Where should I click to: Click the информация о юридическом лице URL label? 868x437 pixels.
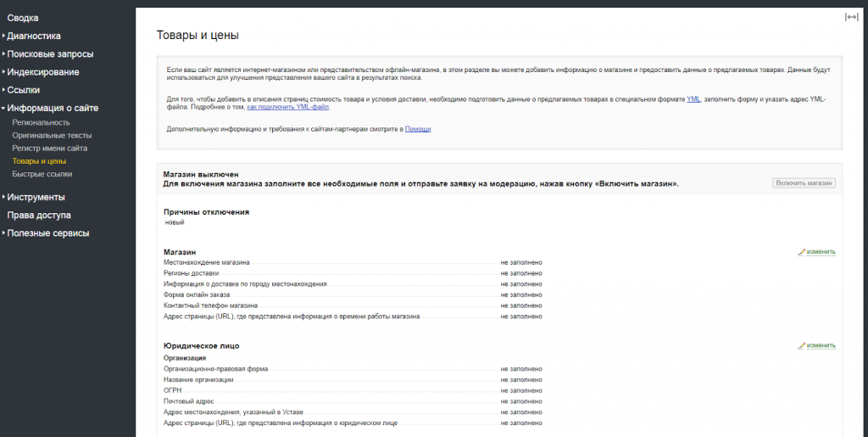pyautogui.click(x=281, y=423)
